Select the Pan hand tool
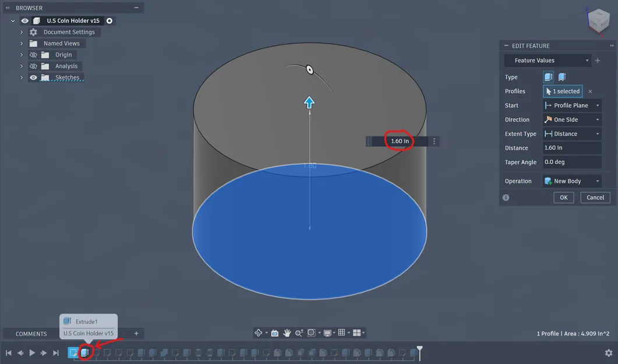Image resolution: width=618 pixels, height=364 pixels. (287, 333)
